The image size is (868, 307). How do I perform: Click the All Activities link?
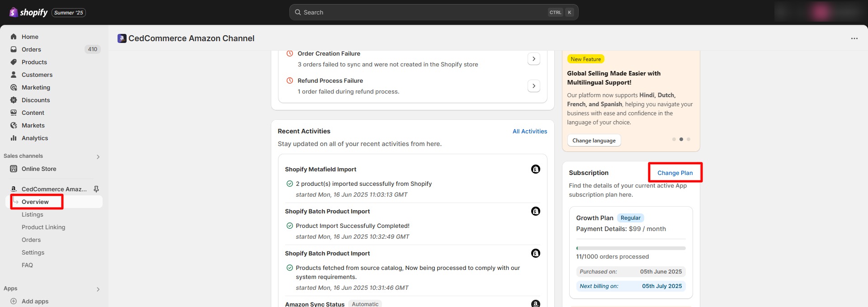[530, 131]
